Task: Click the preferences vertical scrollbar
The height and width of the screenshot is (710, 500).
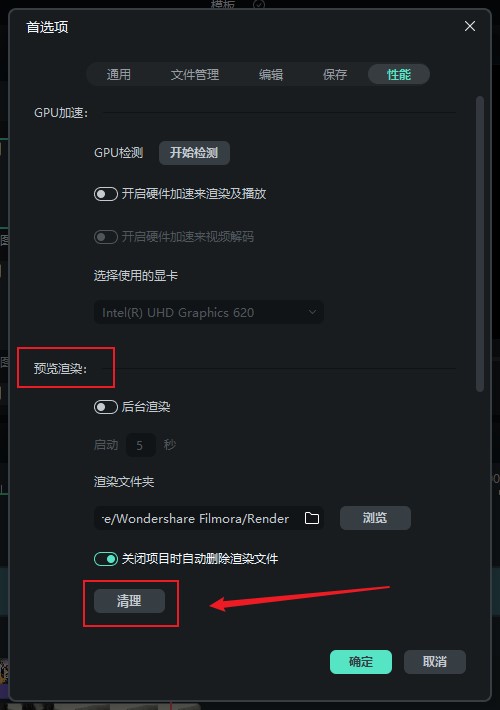Action: tap(480, 244)
